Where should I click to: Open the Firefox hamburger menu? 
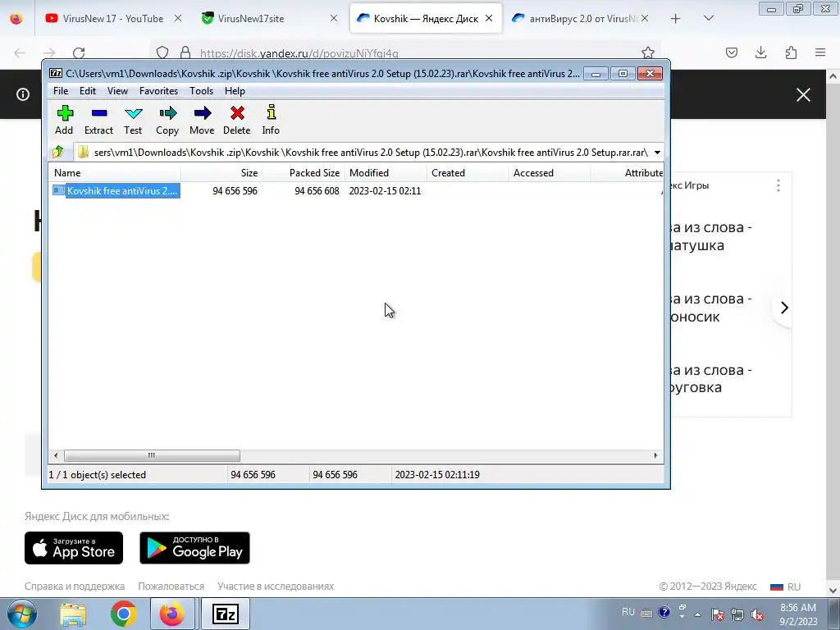pyautogui.click(x=820, y=52)
